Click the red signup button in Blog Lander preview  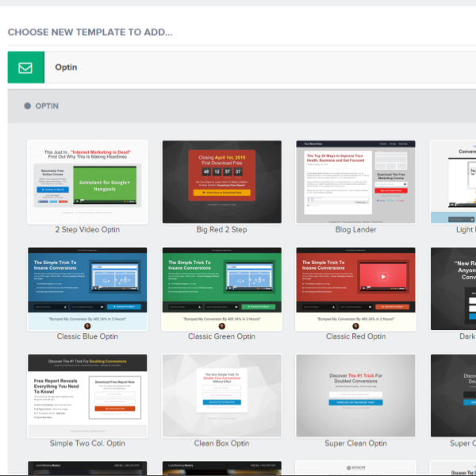click(391, 190)
